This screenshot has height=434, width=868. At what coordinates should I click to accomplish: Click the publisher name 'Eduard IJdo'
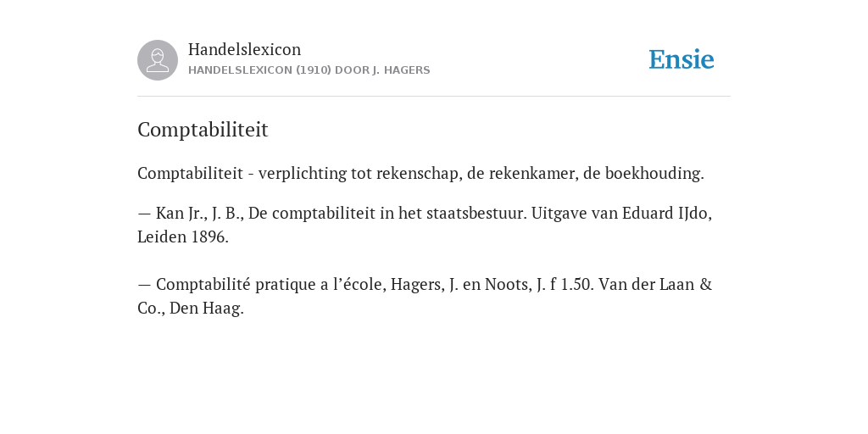(x=666, y=213)
